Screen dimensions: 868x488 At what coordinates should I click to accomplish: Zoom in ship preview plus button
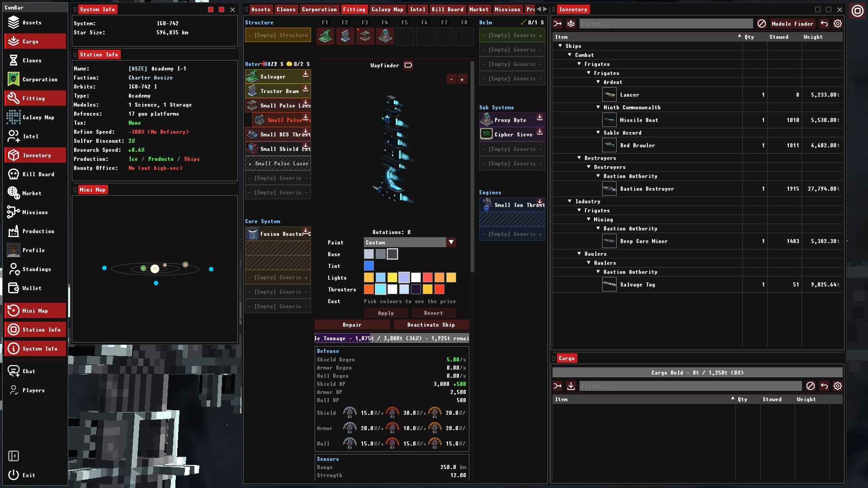pos(462,79)
